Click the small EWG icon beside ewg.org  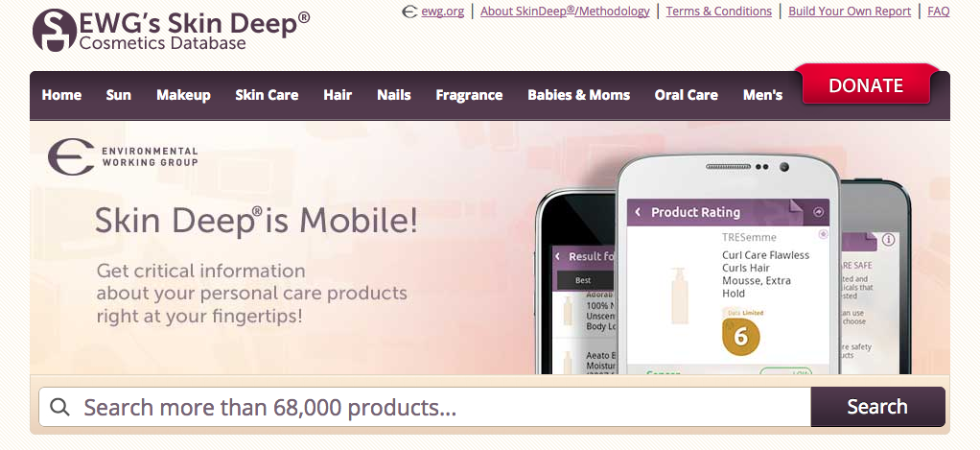point(409,12)
